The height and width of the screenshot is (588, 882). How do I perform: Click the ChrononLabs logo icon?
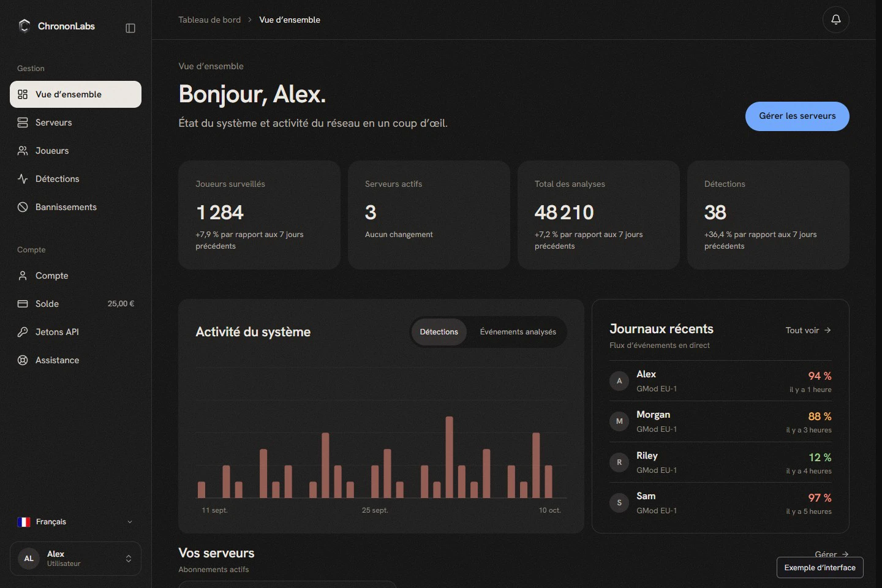(x=24, y=26)
